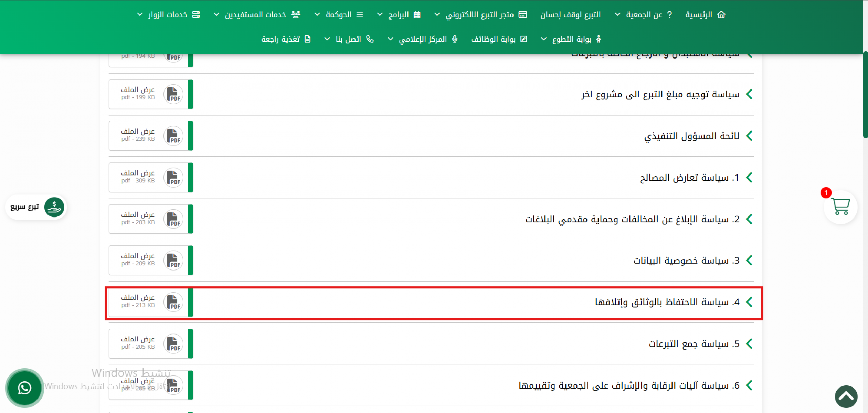This screenshot has height=413, width=868.
Task: Expand the البرامج dropdown menu
Action: coord(399,14)
